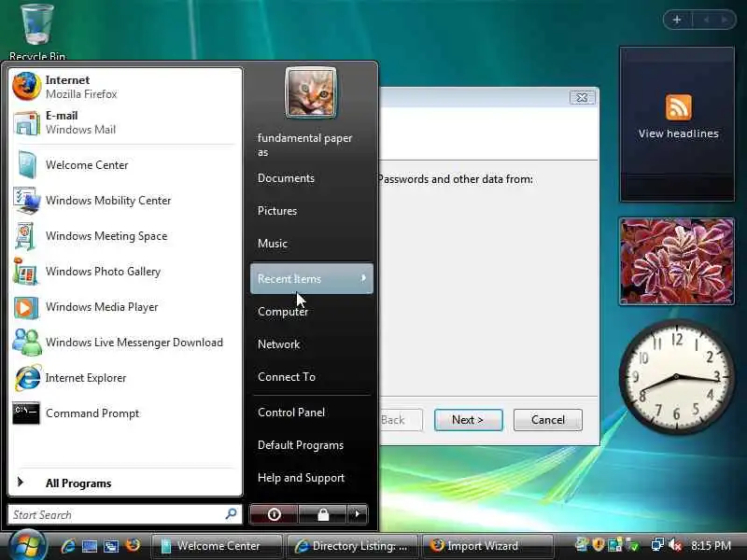Click the Windows Mobility Center icon

pos(27,201)
